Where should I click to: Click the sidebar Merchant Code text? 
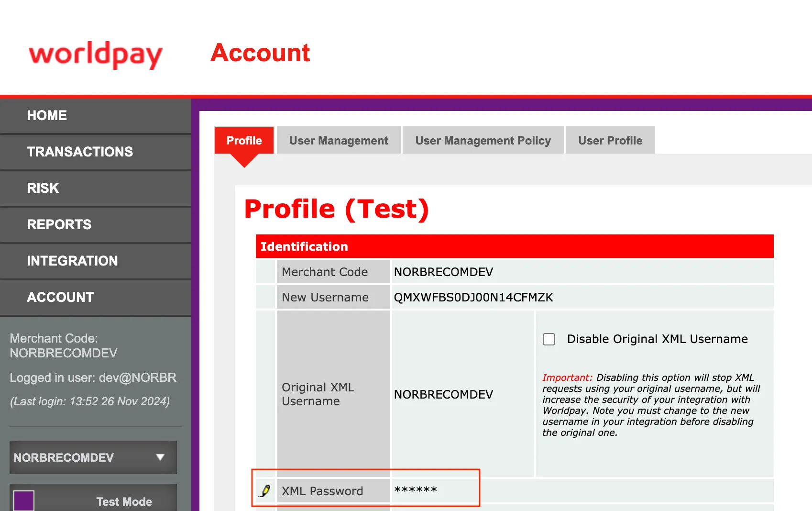point(64,345)
